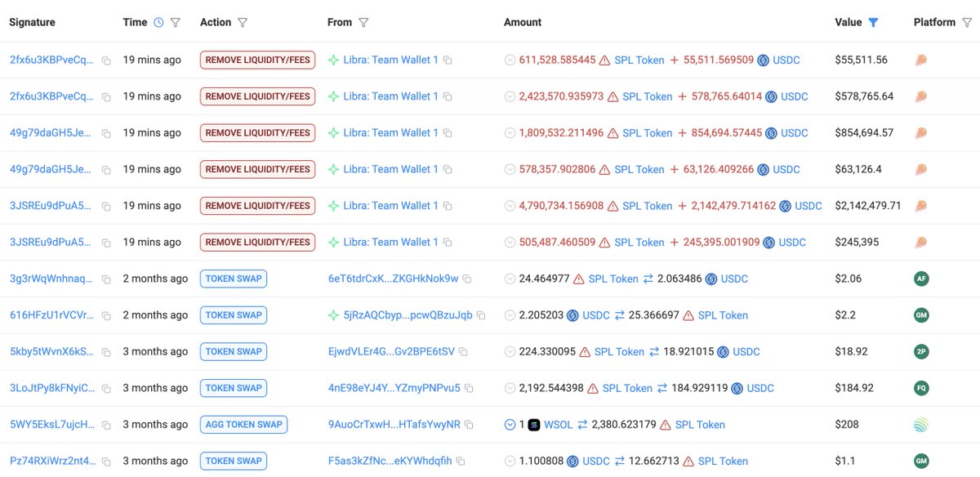Click the platform icon in the $208 row
This screenshot has height=477, width=980.
pyautogui.click(x=921, y=425)
